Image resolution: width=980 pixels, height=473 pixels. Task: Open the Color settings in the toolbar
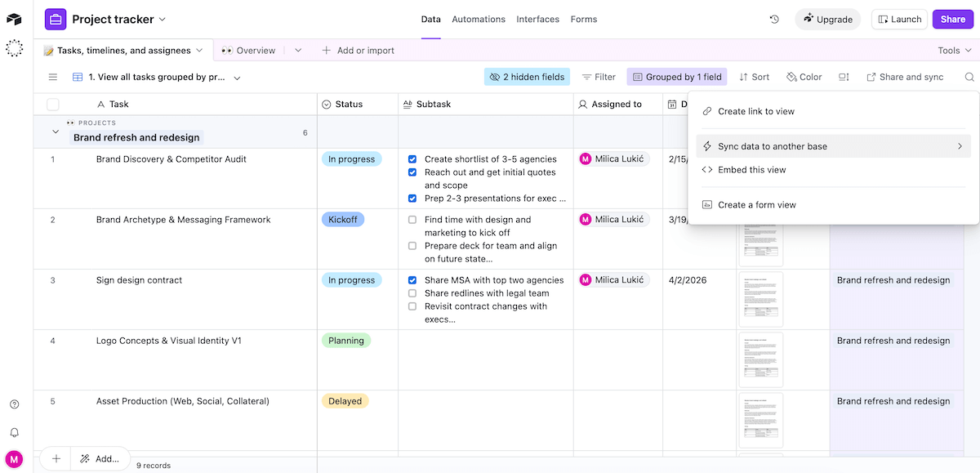[x=804, y=76]
